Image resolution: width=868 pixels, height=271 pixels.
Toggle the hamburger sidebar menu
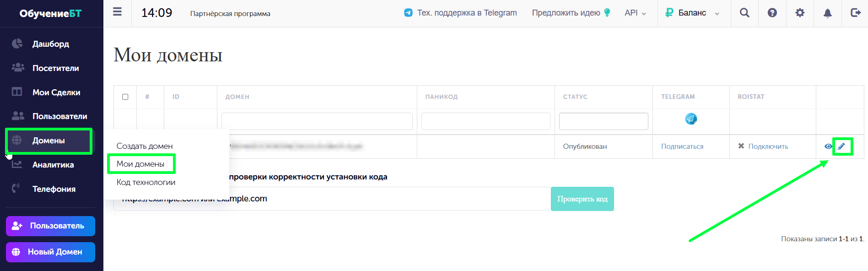pyautogui.click(x=117, y=12)
